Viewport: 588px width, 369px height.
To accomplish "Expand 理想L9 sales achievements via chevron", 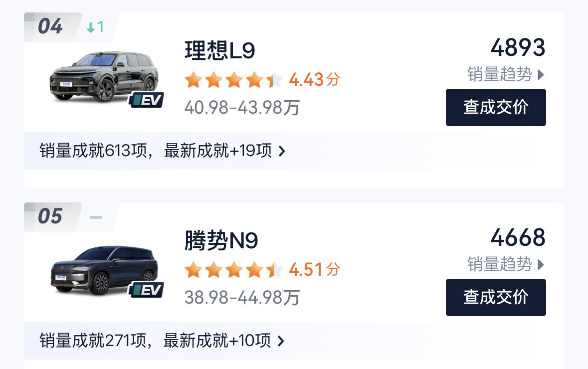I will [281, 151].
